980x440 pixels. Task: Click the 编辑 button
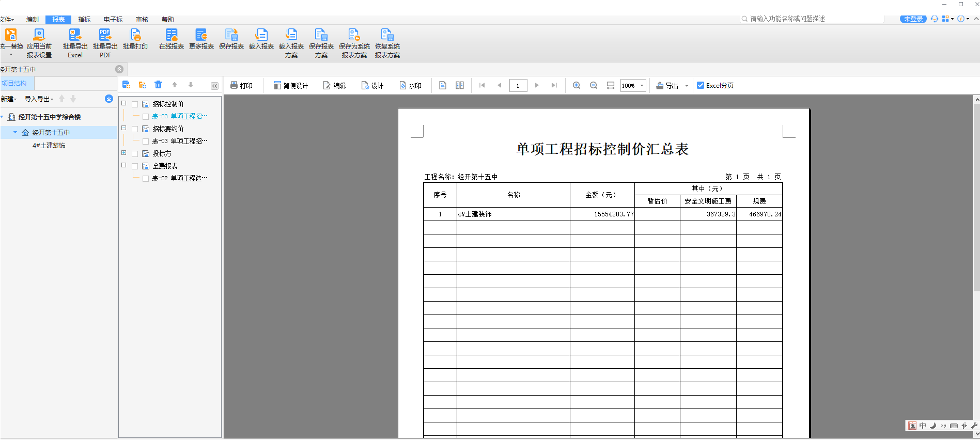pyautogui.click(x=335, y=85)
